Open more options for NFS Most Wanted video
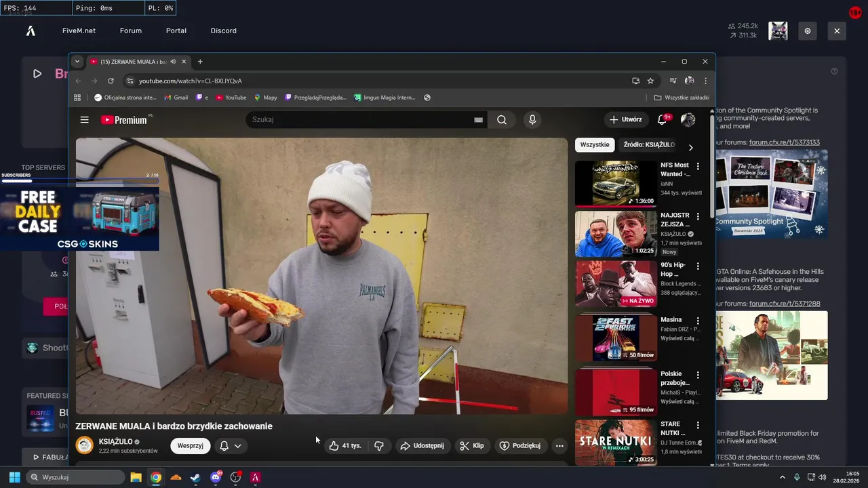868x488 pixels. pos(698,166)
